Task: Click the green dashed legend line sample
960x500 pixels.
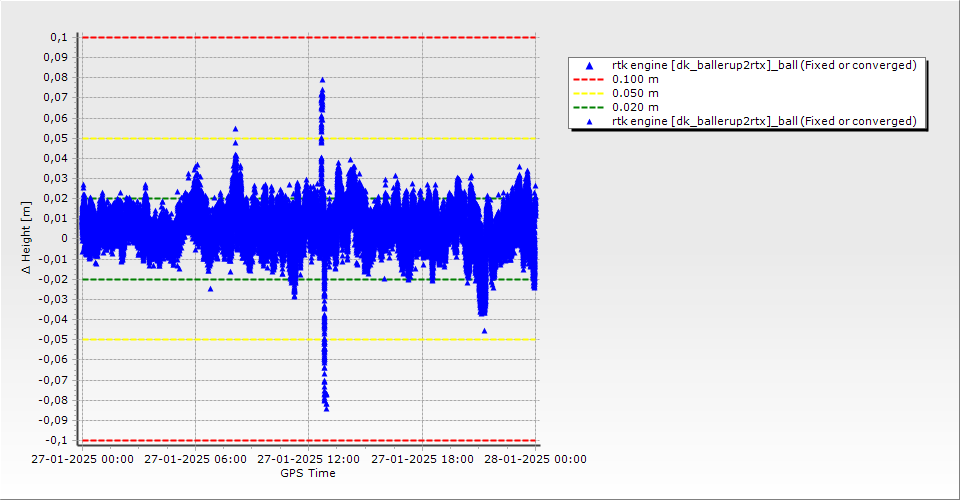Action: click(588, 108)
